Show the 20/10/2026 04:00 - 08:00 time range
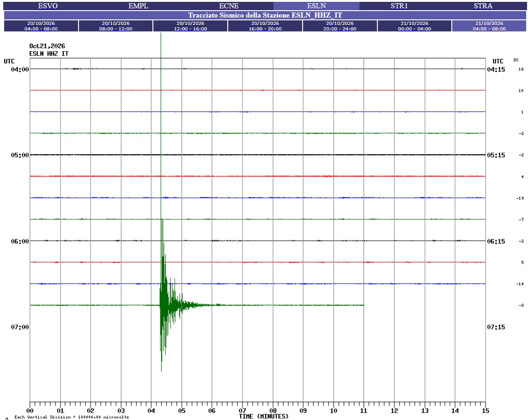Viewport: 528px width, 420px height. [x=41, y=26]
